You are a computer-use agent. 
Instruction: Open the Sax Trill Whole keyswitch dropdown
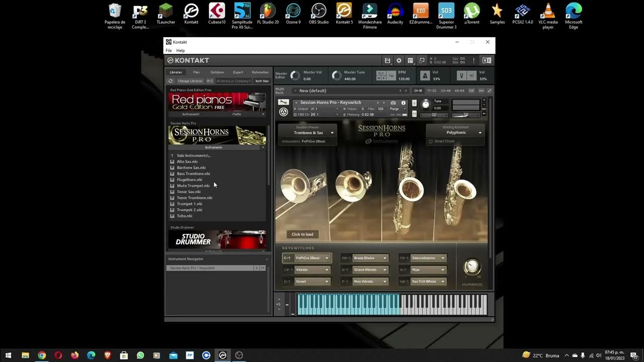429,282
